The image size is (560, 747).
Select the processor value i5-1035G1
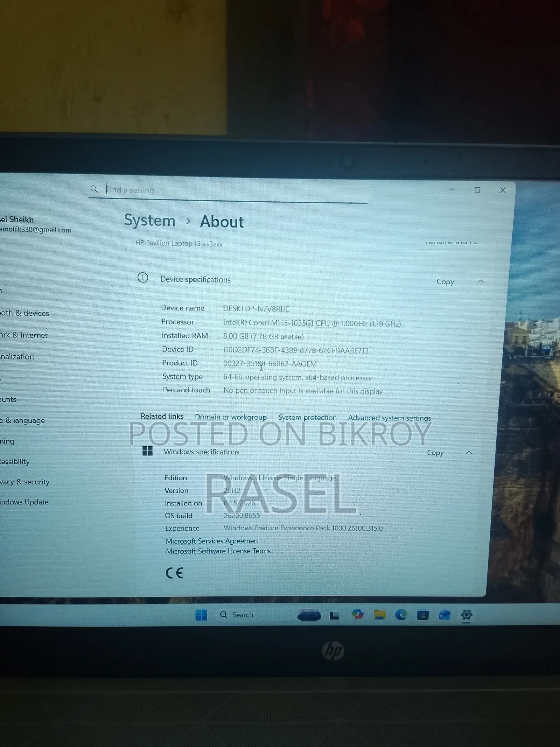point(312,323)
